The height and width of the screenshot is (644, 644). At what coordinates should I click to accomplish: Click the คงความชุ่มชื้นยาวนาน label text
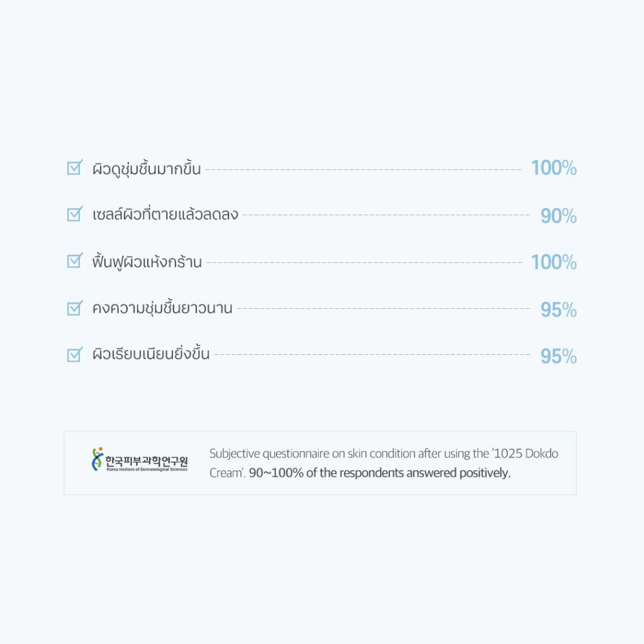tap(162, 308)
